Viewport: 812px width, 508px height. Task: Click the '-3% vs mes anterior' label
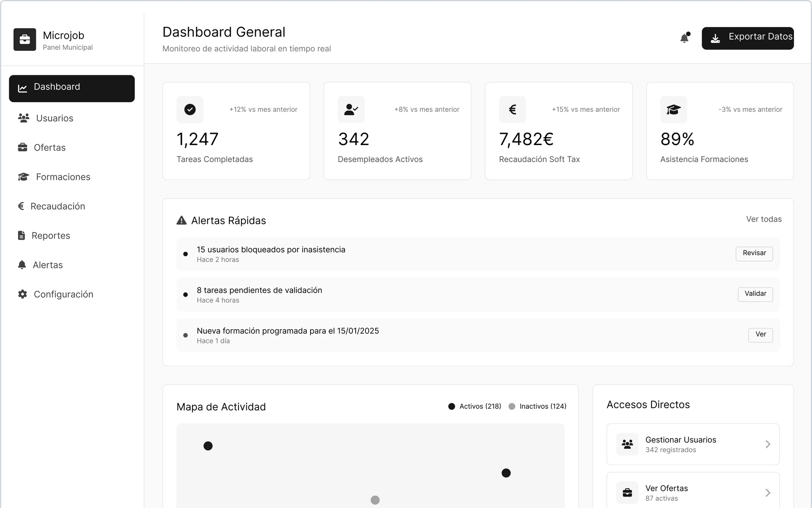750,109
